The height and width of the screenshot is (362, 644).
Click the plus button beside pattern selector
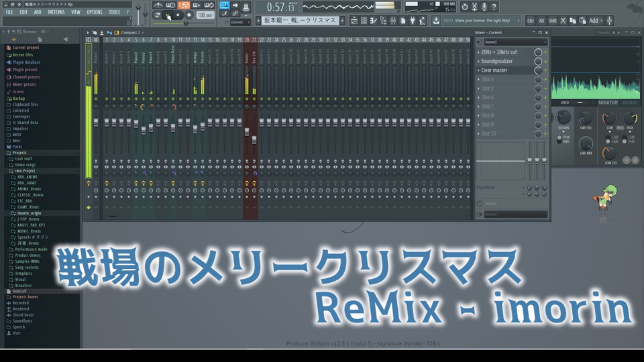(342, 20)
